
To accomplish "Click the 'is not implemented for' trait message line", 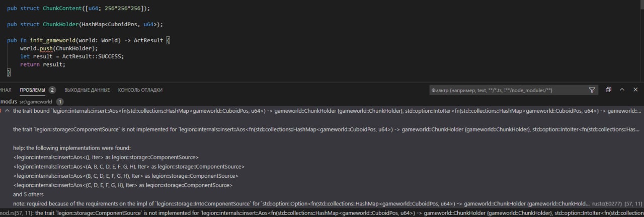I will [327, 129].
